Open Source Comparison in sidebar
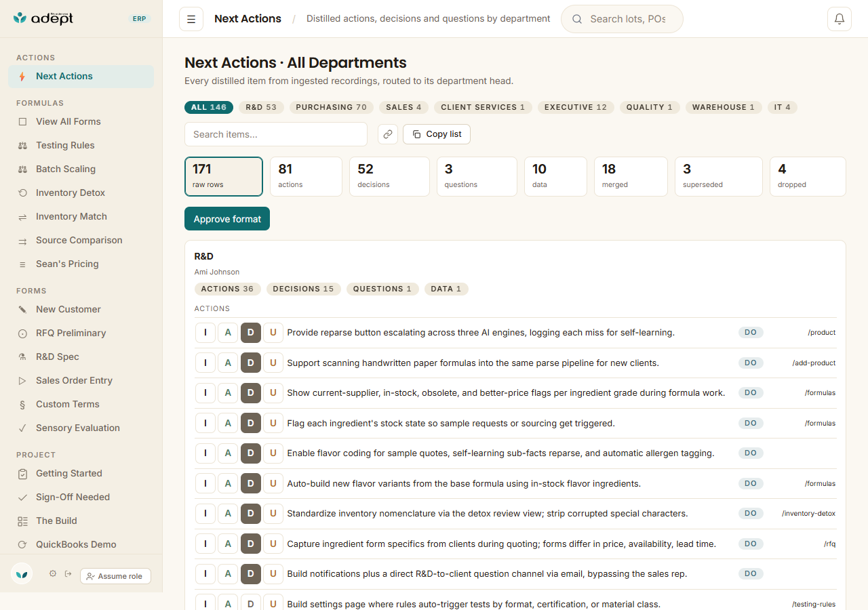Image resolution: width=868 pixels, height=610 pixels. coord(81,240)
